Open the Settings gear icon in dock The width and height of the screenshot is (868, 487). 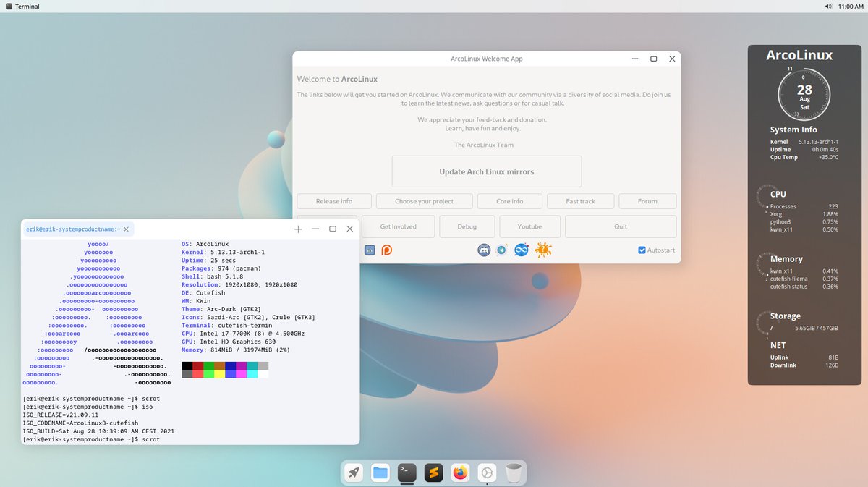coord(487,473)
